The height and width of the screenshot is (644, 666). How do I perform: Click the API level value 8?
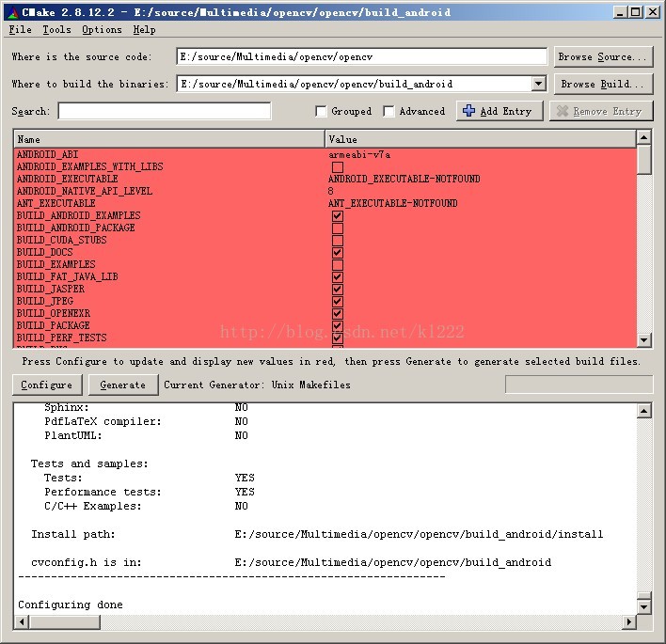click(x=330, y=191)
